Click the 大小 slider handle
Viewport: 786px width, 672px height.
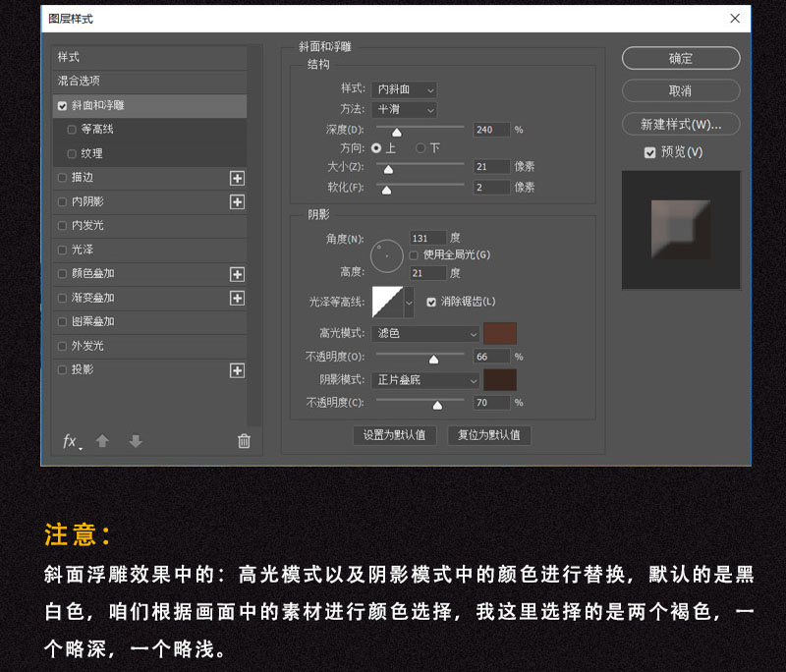[x=388, y=169]
